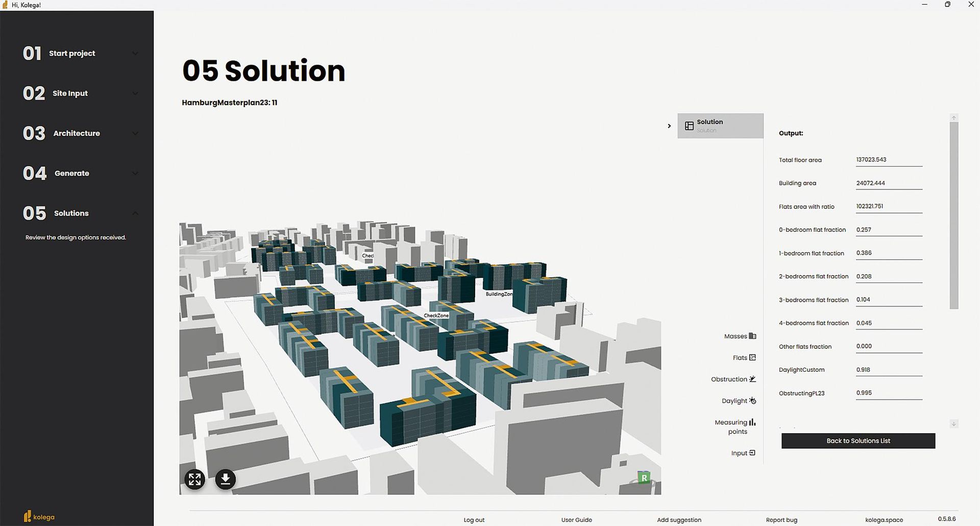Click Back to Solutions List button

[858, 441]
